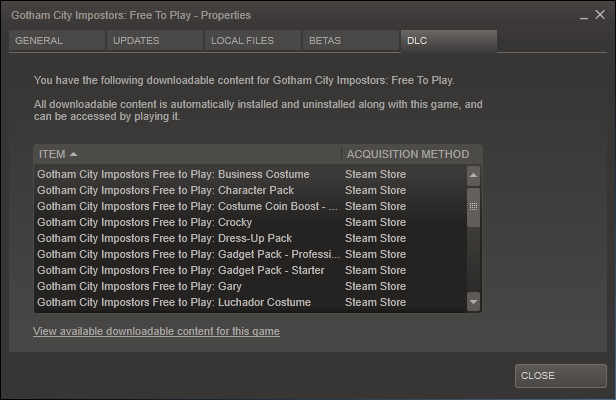Select the Luchador Costume DLC row
Viewport: 616px width, 400px height.
[x=250, y=302]
